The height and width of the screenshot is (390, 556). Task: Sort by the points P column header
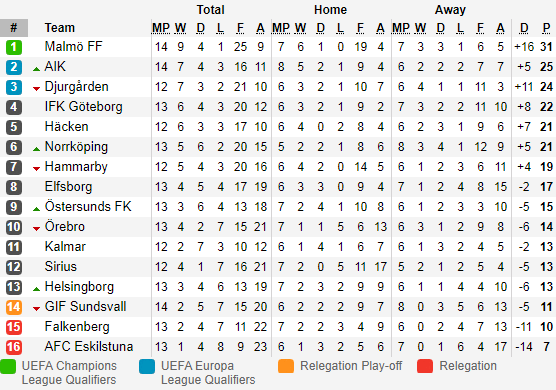(x=546, y=28)
